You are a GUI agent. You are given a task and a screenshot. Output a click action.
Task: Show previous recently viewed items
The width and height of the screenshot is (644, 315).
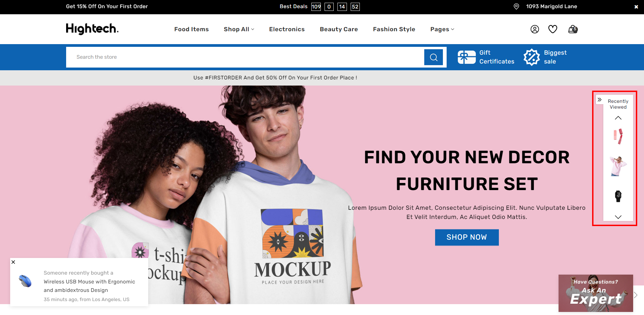618,118
